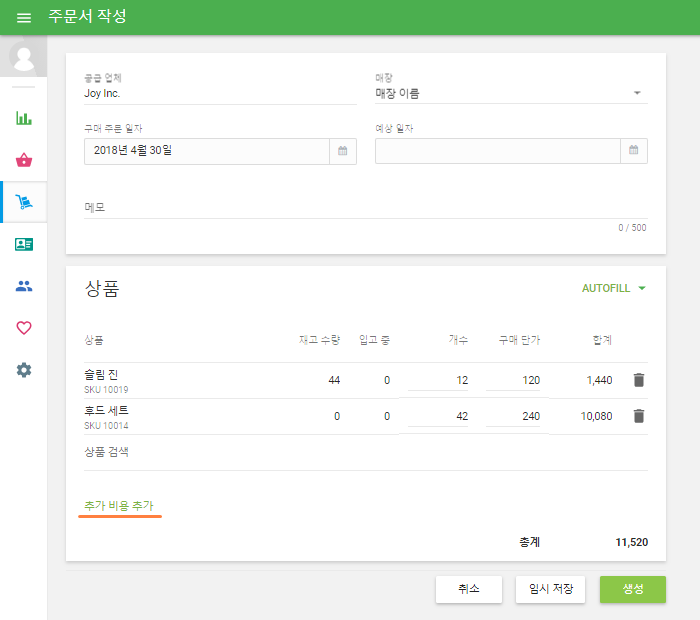Open calendar picker for 예상 일자
This screenshot has height=620, width=700.
[x=633, y=151]
